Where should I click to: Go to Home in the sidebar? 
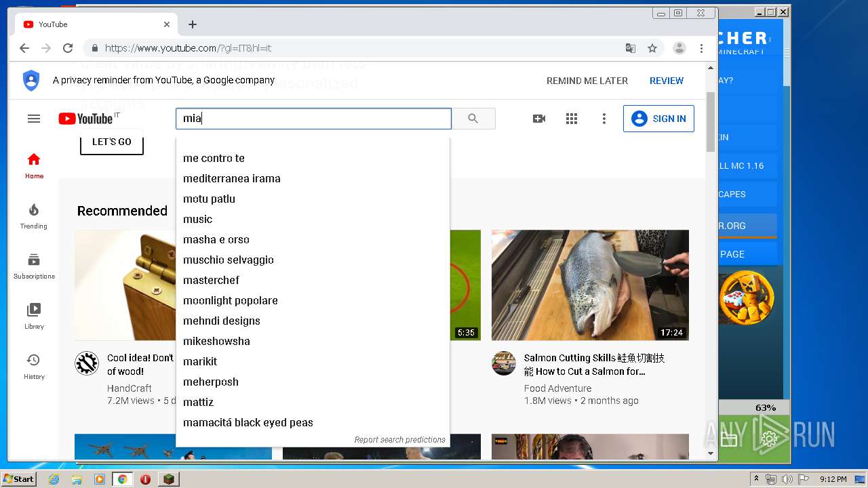tap(34, 166)
